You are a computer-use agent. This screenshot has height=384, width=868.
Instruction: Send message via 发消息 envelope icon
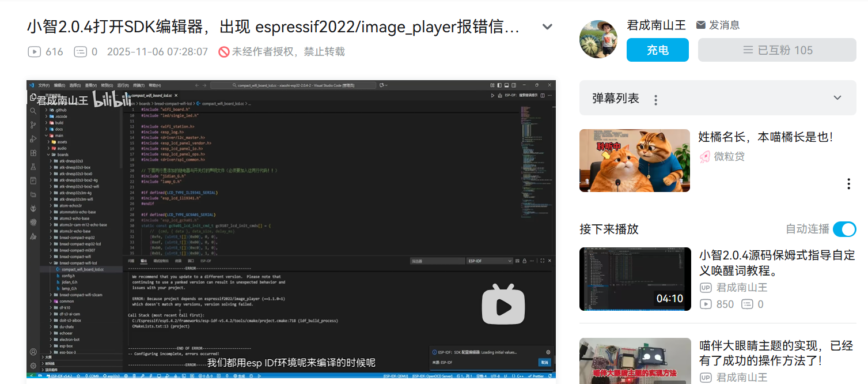[701, 25]
